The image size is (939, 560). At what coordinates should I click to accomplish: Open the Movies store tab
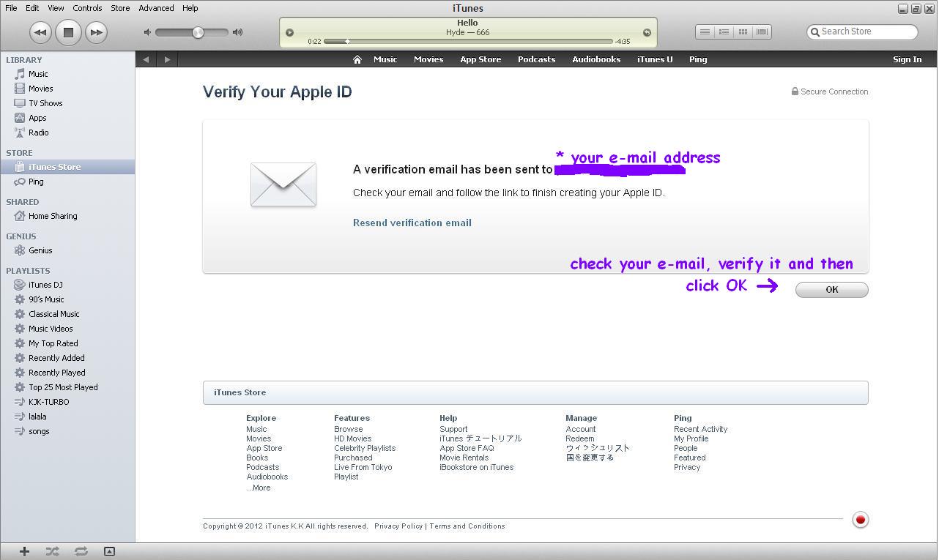pyautogui.click(x=428, y=59)
